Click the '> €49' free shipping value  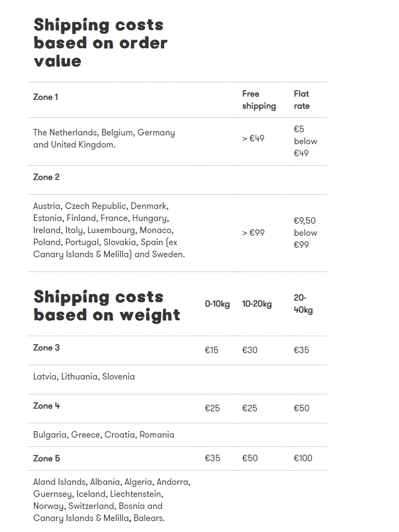(x=253, y=138)
